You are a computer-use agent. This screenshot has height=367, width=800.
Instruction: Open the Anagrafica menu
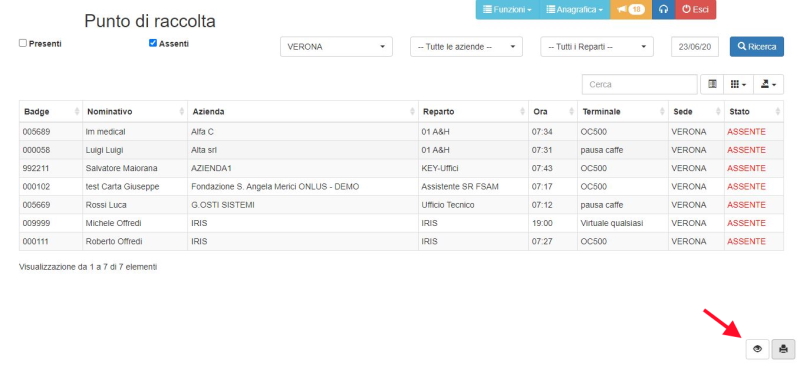575,10
